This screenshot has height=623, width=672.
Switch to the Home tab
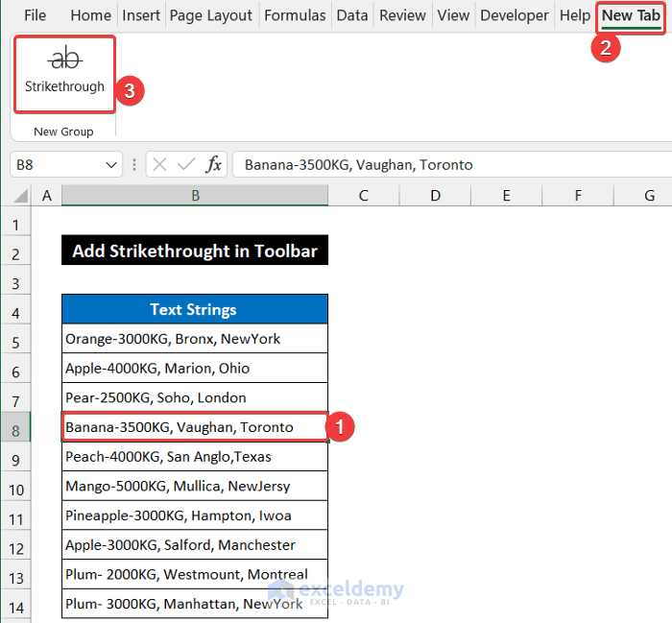(x=91, y=15)
